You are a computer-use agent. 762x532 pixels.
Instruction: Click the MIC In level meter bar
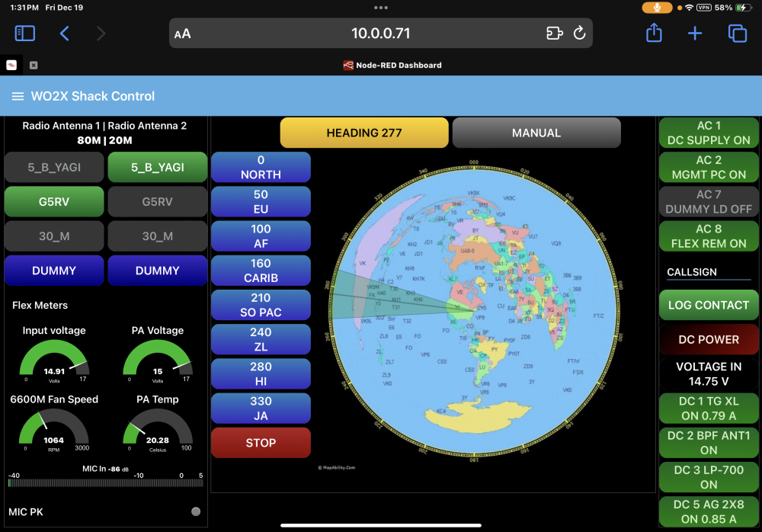(x=106, y=483)
